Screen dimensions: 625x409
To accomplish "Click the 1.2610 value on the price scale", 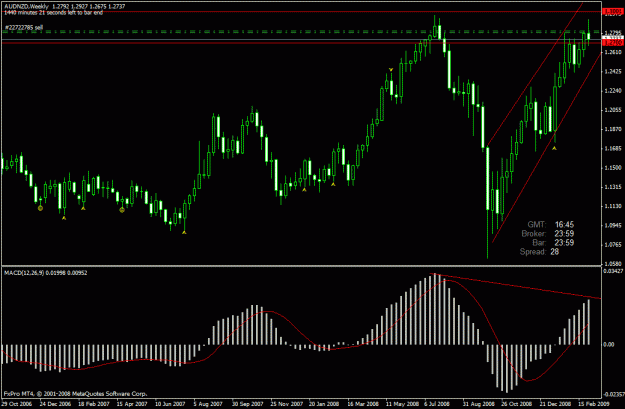I will click(613, 52).
